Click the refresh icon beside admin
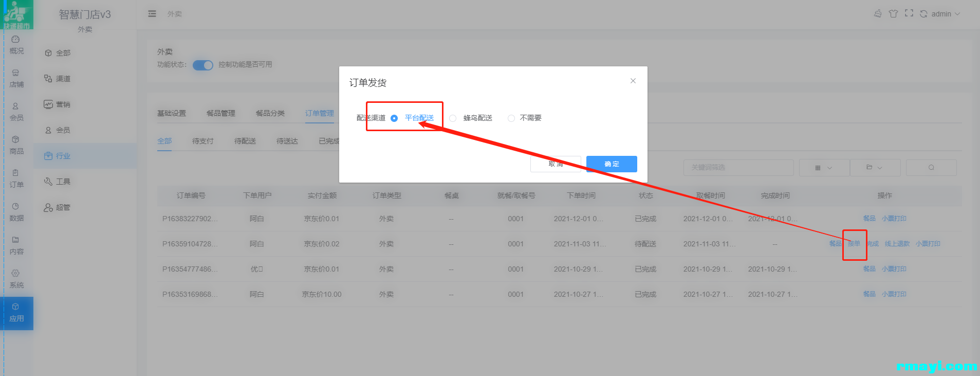 tap(923, 14)
